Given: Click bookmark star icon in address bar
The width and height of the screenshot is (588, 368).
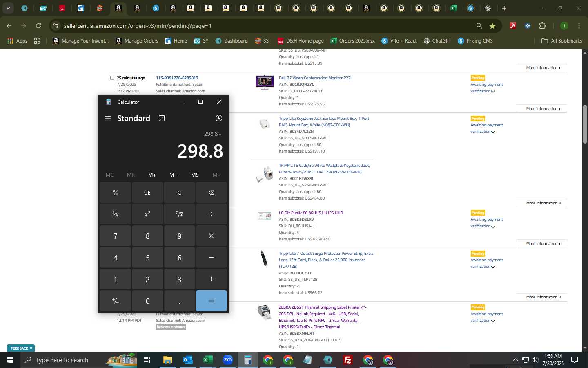Looking at the screenshot, I should pos(492,26).
